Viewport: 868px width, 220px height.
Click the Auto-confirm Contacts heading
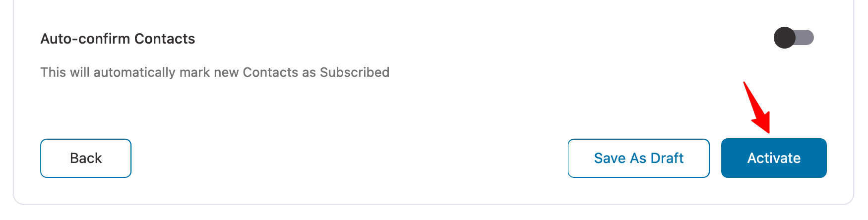pyautogui.click(x=118, y=39)
